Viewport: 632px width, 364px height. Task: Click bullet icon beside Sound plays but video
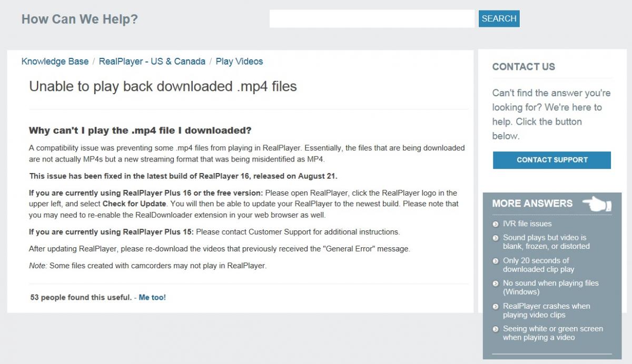pos(496,238)
